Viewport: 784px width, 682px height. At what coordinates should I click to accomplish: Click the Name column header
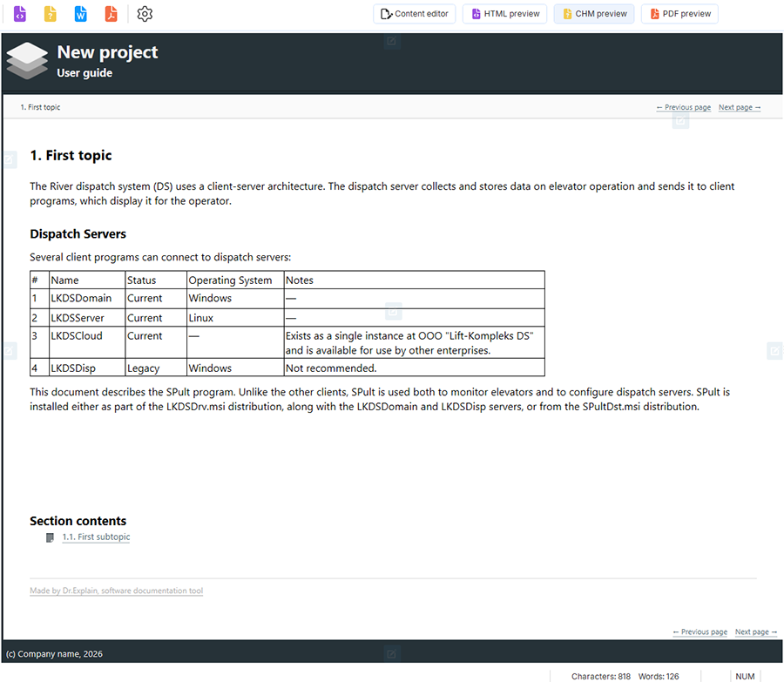point(87,280)
